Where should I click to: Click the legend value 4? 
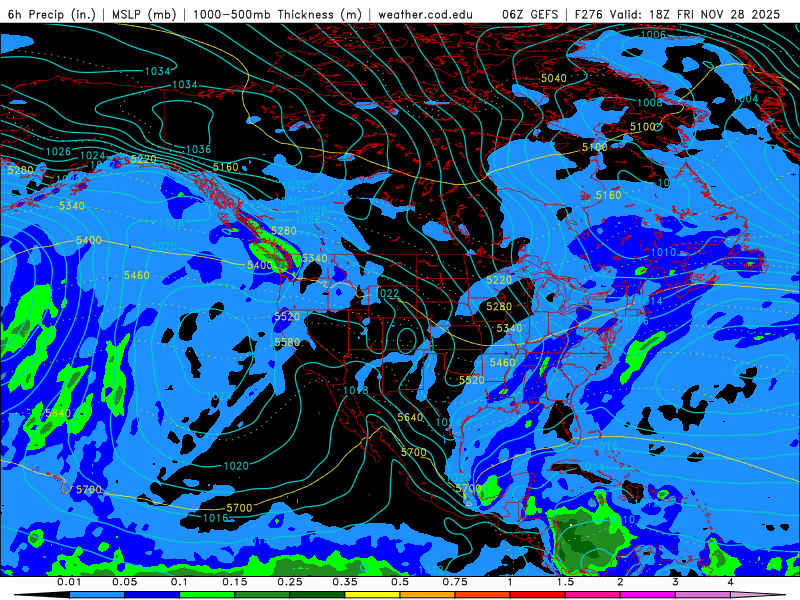coord(731,582)
